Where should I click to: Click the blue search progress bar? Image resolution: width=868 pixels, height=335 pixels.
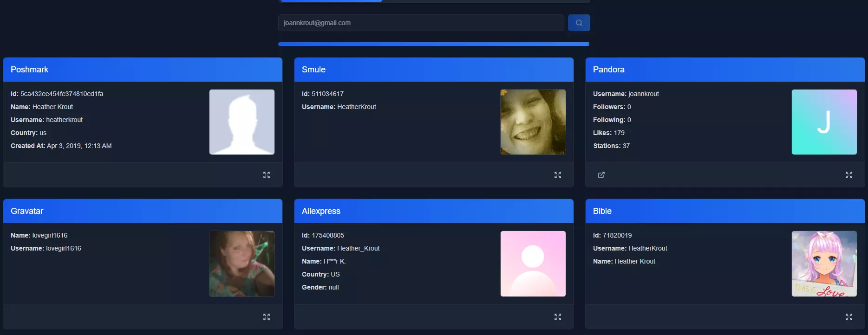click(x=434, y=44)
